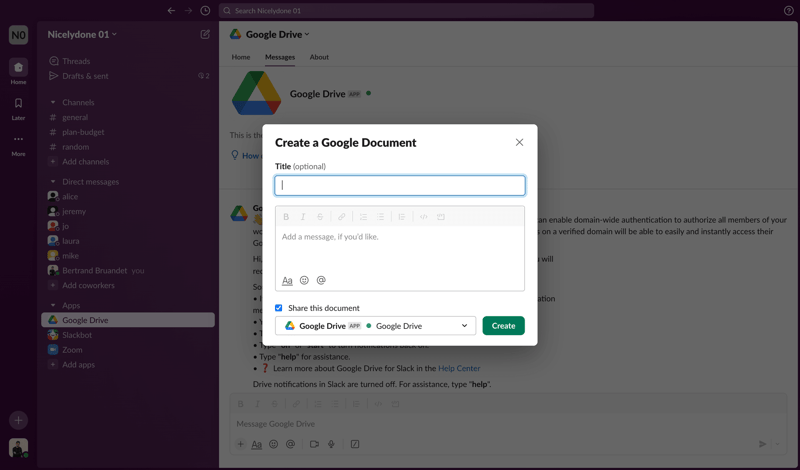Open the share destination Google Drive dropdown
The height and width of the screenshot is (470, 800).
[x=376, y=326]
